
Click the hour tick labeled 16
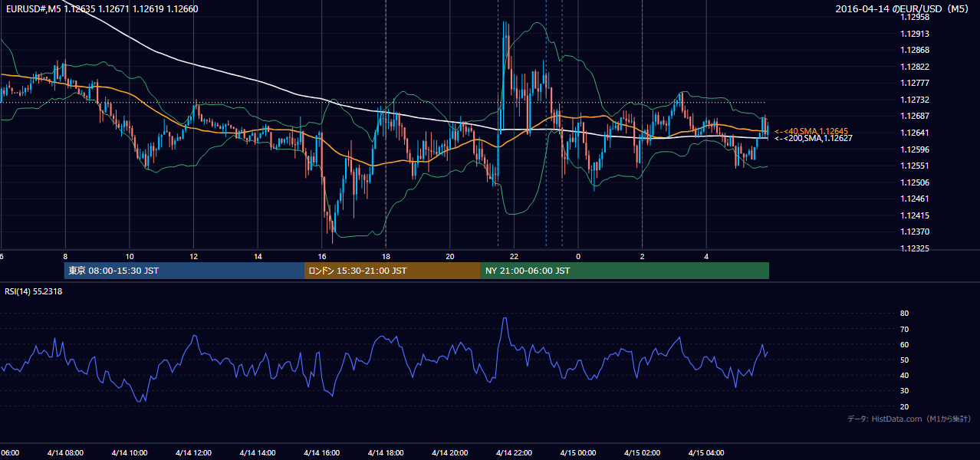[322, 256]
